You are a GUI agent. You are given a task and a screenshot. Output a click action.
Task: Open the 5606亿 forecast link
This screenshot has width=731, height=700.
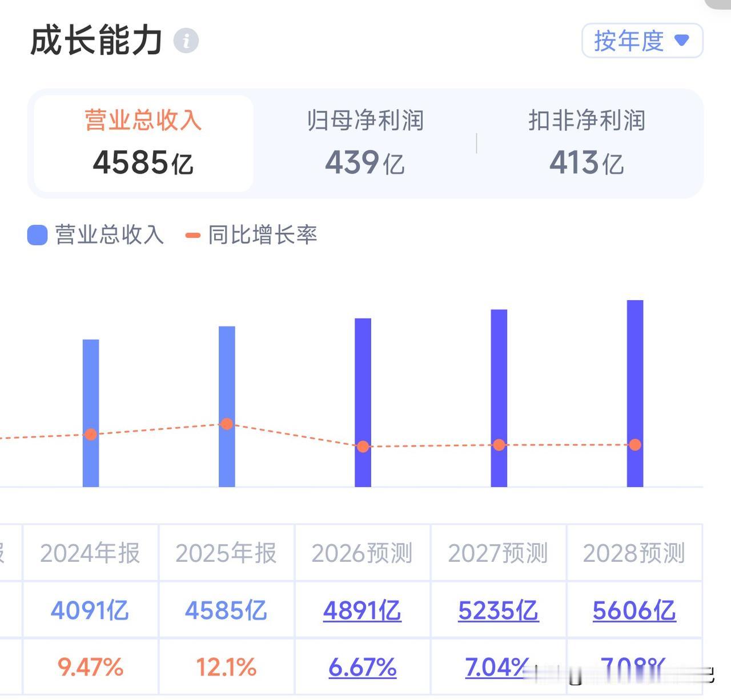click(634, 610)
